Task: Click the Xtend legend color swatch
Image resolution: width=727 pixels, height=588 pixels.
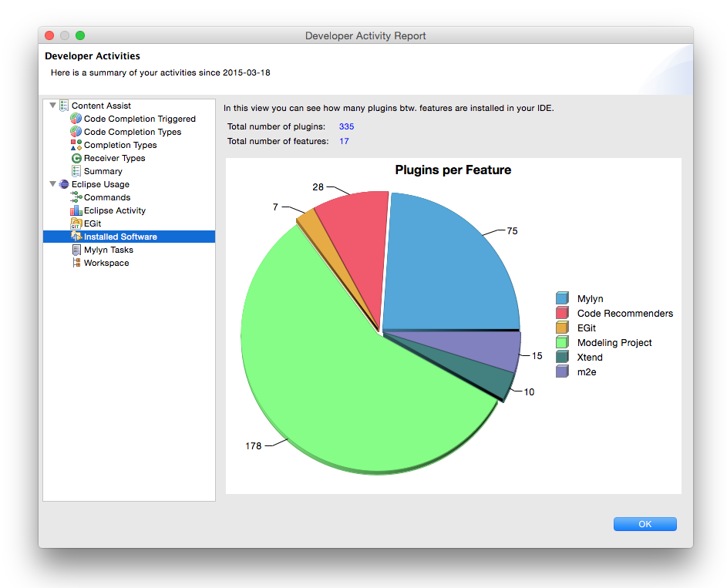Action: pyautogui.click(x=562, y=357)
